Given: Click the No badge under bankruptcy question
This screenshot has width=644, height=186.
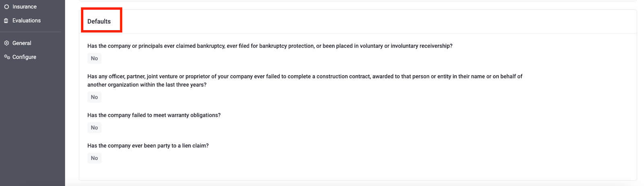Looking at the screenshot, I should pyautogui.click(x=94, y=58).
